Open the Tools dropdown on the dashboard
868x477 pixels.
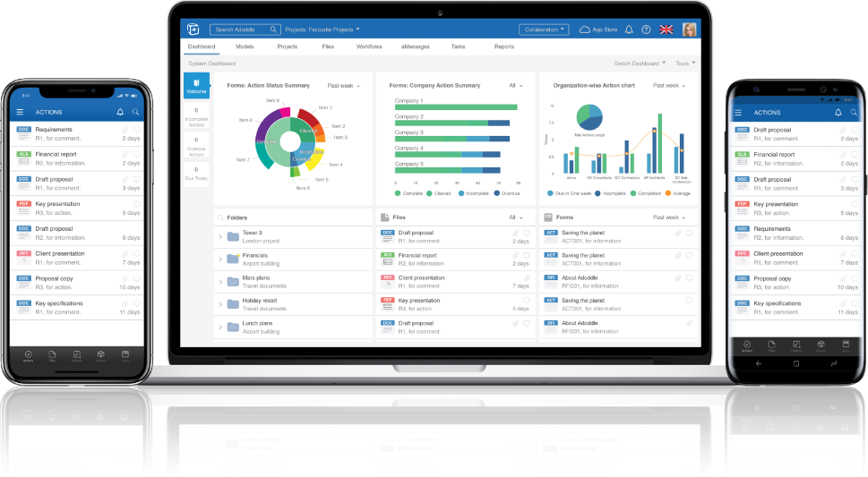pyautogui.click(x=685, y=63)
